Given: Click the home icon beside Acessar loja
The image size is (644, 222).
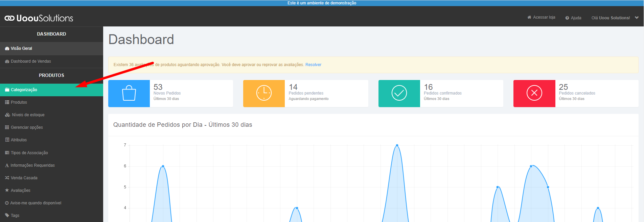Looking at the screenshot, I should pyautogui.click(x=529, y=17).
